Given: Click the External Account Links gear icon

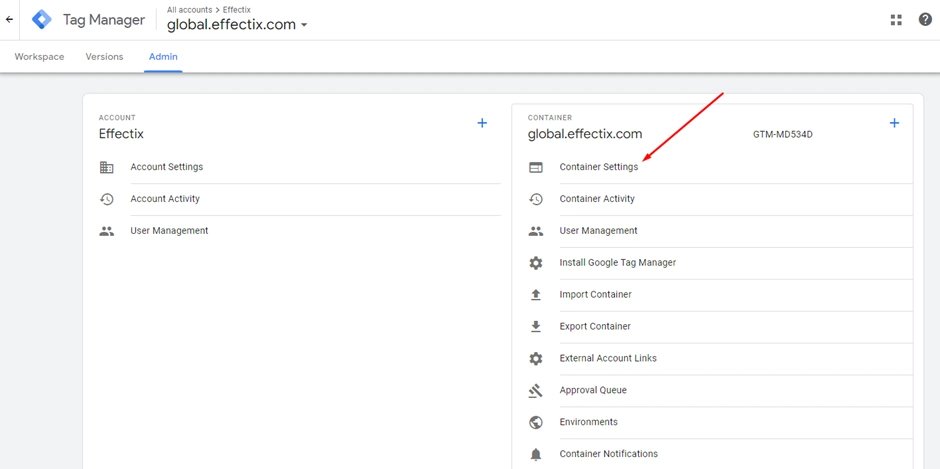Looking at the screenshot, I should (x=536, y=358).
